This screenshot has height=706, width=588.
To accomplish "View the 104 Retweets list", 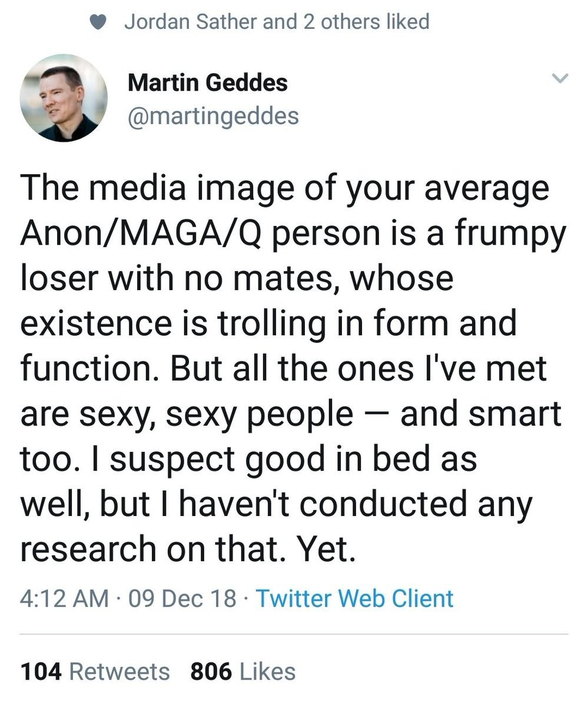I will pos(95,671).
